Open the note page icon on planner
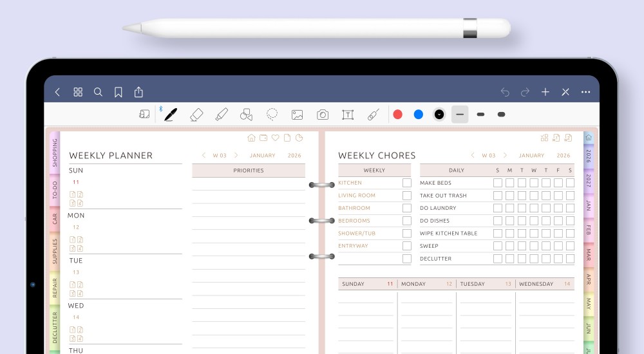 point(287,138)
